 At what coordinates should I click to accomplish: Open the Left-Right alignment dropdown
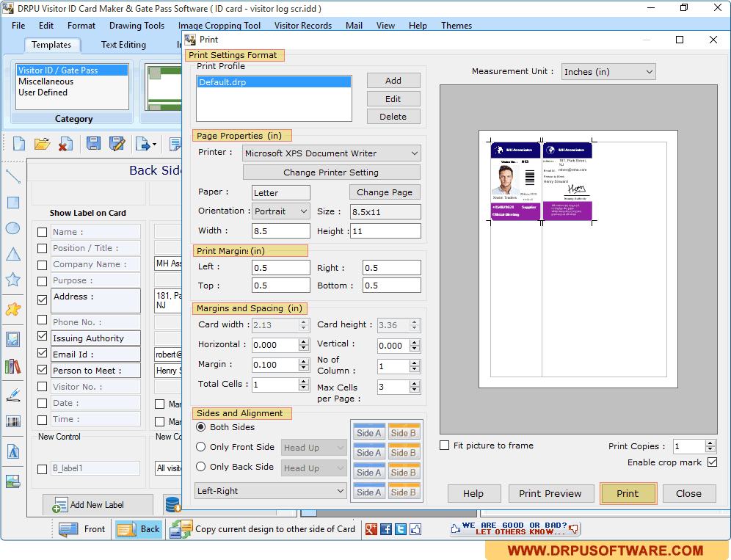(270, 490)
